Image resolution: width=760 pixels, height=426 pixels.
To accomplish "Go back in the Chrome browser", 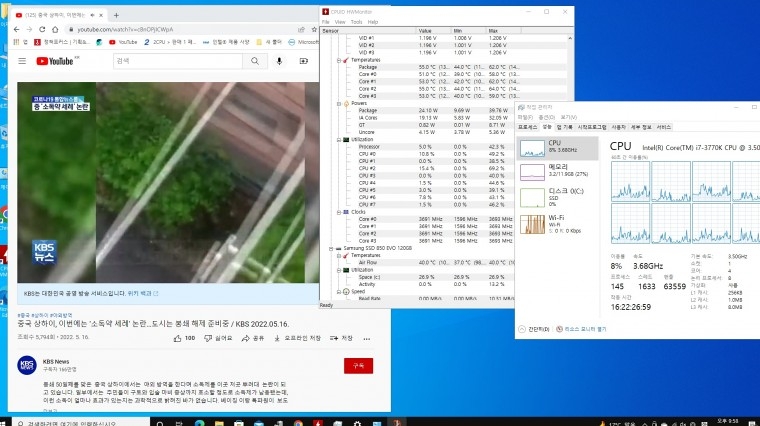I will 16,30.
